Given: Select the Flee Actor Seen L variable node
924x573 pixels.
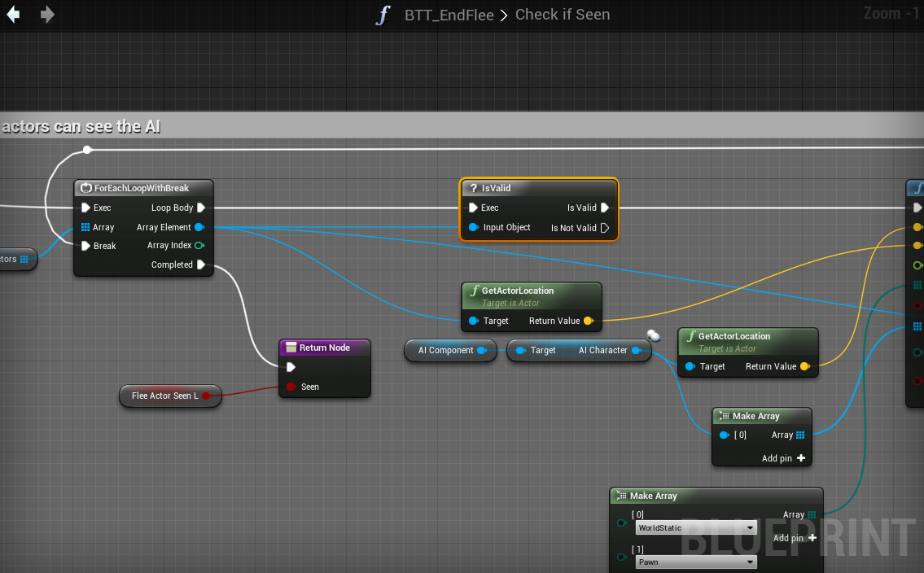Looking at the screenshot, I should pyautogui.click(x=165, y=396).
